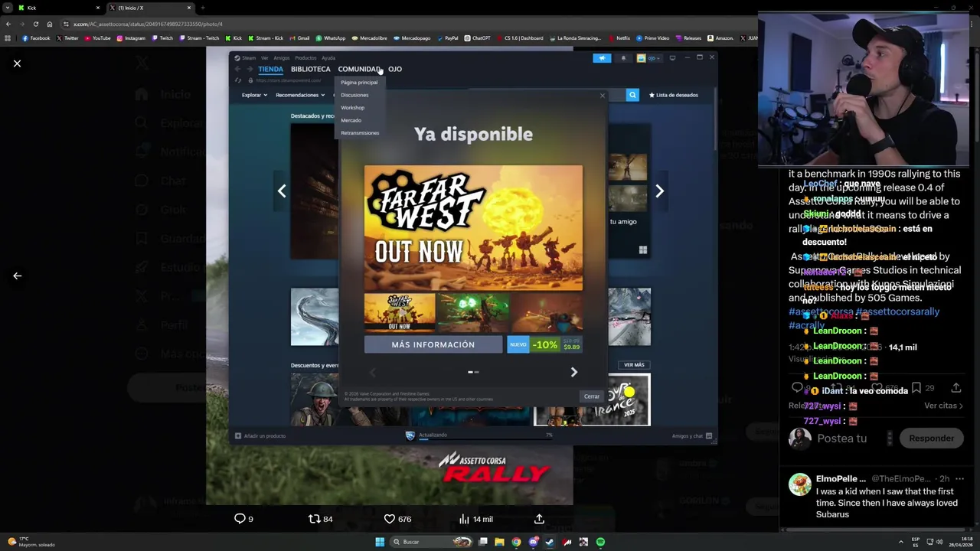Screen dimensions: 980x551
Task: Open the #assettocorsa hashtag link
Action: (x=821, y=311)
